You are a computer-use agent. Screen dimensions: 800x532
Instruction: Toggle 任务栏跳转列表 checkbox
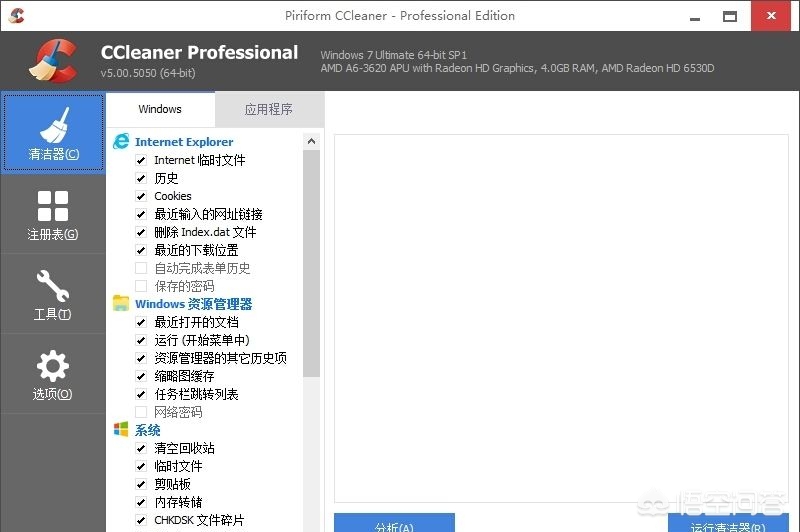point(141,394)
